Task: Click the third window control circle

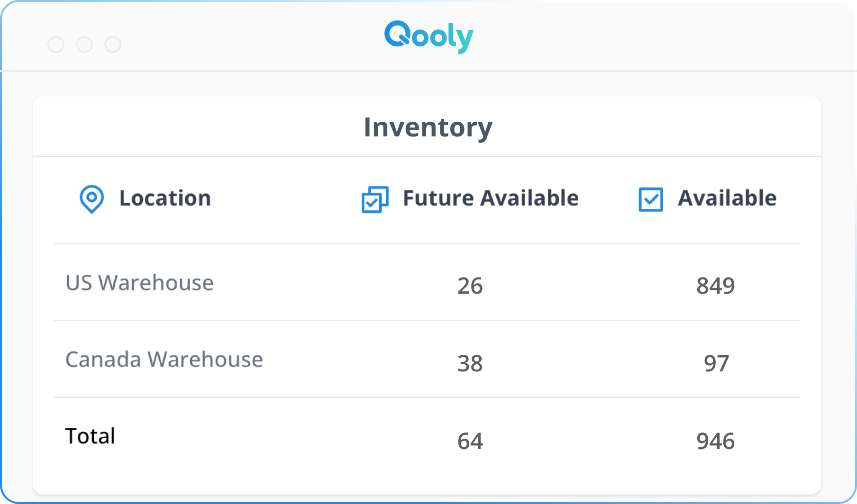Action: (113, 45)
